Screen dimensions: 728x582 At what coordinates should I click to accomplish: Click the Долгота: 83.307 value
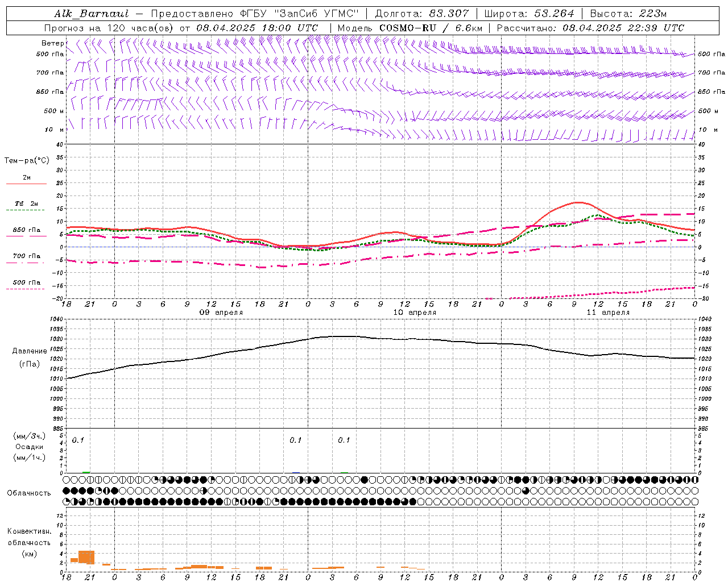coord(422,14)
